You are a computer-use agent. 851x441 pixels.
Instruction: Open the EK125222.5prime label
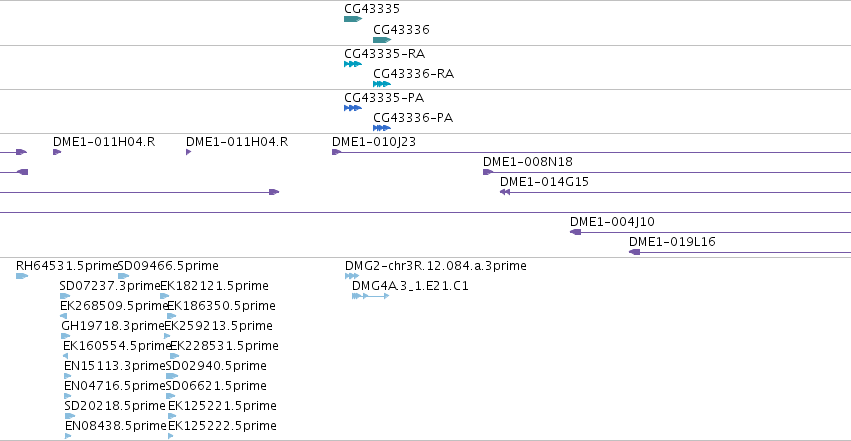223,426
